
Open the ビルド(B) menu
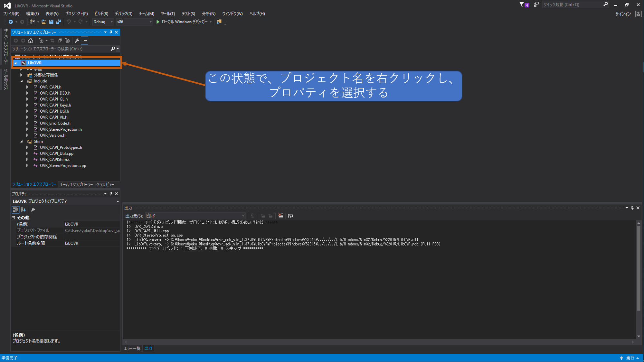[101, 14]
